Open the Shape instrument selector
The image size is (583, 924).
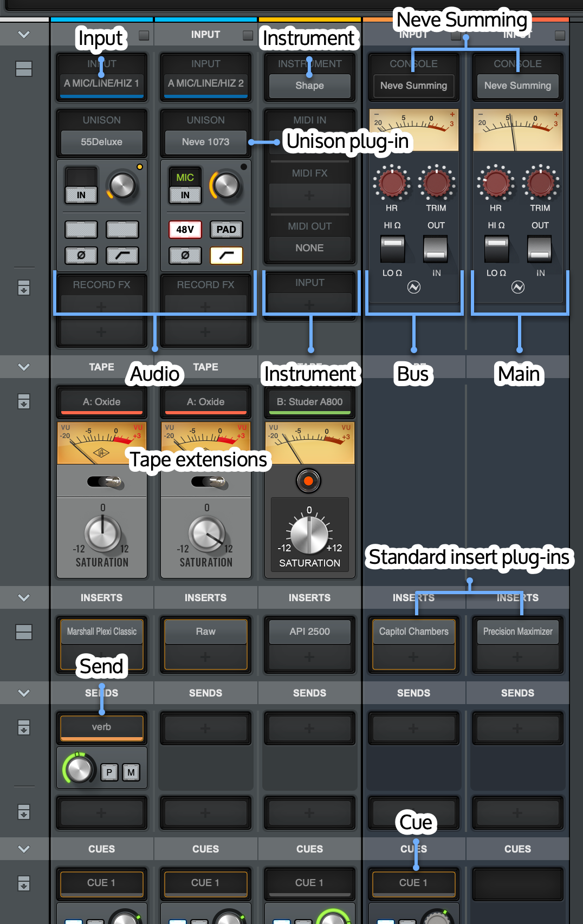pyautogui.click(x=310, y=86)
